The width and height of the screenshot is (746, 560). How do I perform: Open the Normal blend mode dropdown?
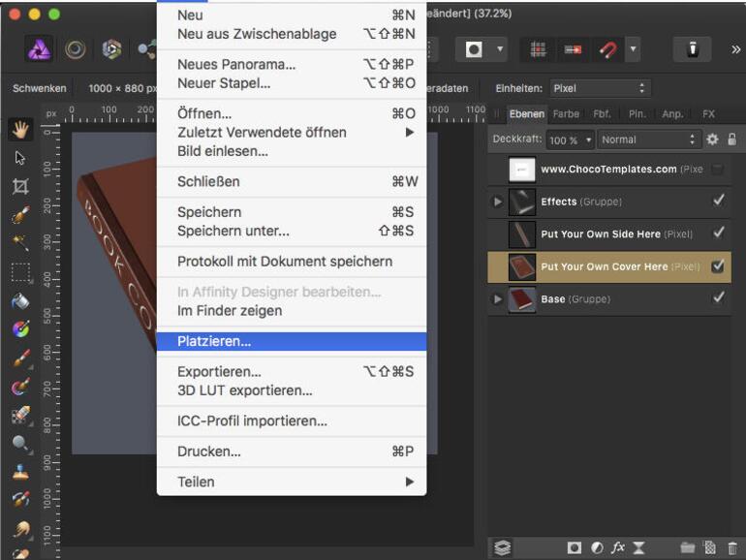click(648, 140)
